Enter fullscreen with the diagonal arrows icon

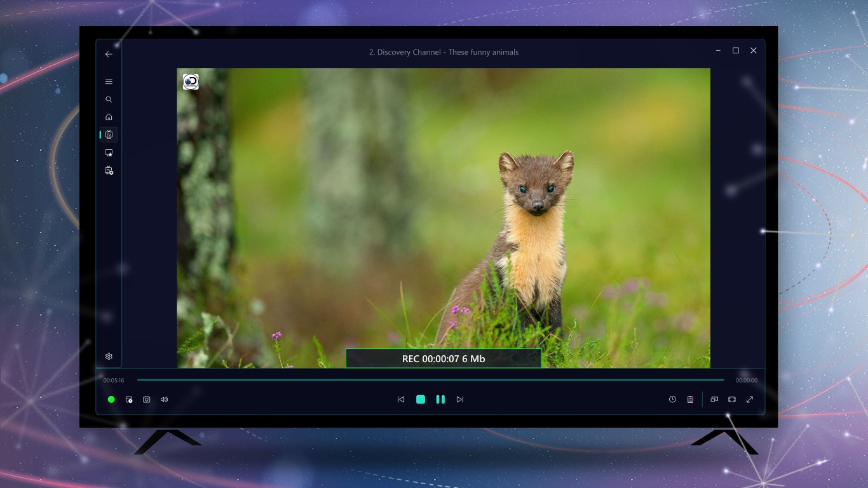(750, 400)
